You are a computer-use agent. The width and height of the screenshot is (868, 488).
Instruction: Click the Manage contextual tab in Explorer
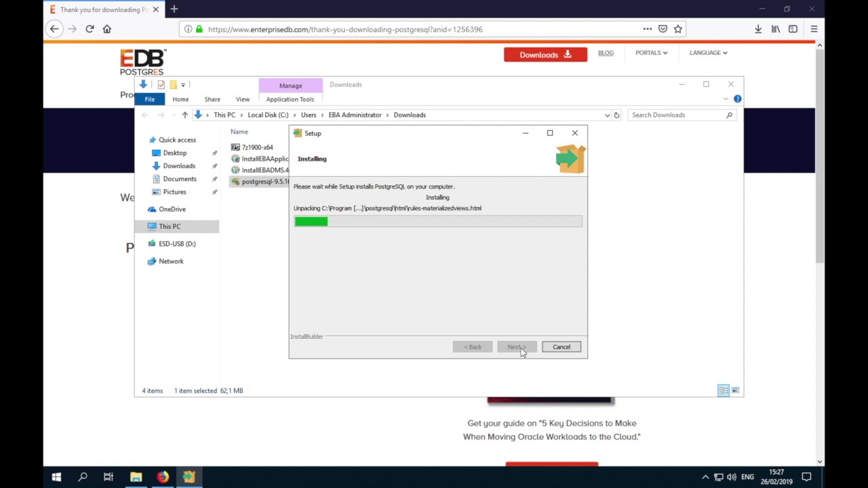pyautogui.click(x=290, y=85)
